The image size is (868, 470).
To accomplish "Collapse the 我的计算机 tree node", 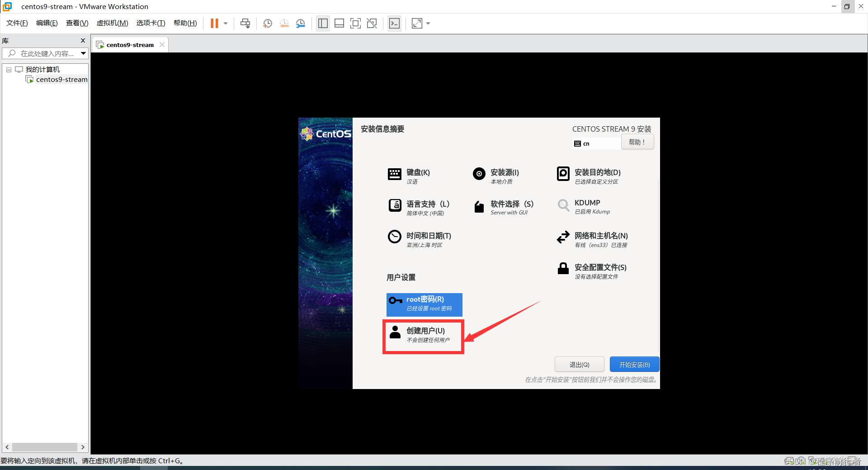I will click(9, 70).
